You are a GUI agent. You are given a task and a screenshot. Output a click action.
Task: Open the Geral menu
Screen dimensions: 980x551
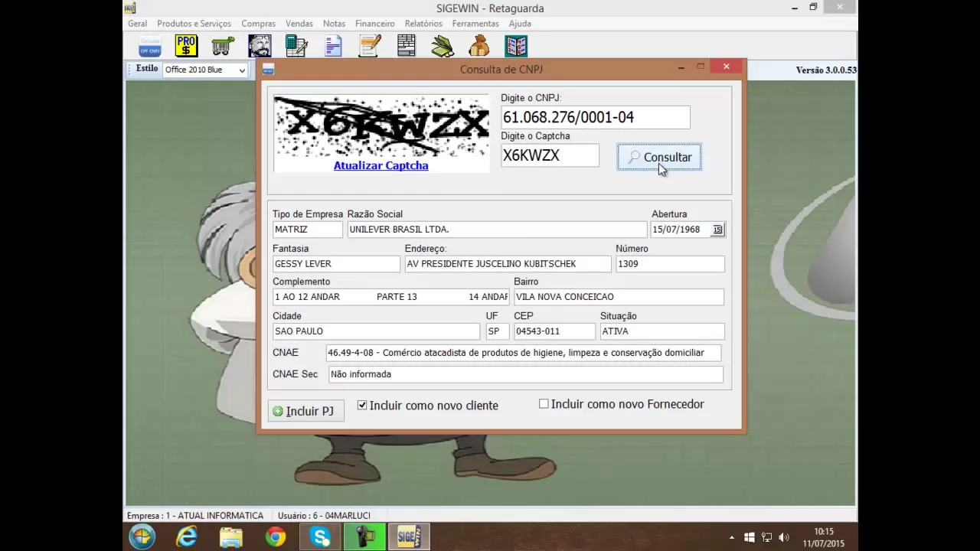coord(138,24)
